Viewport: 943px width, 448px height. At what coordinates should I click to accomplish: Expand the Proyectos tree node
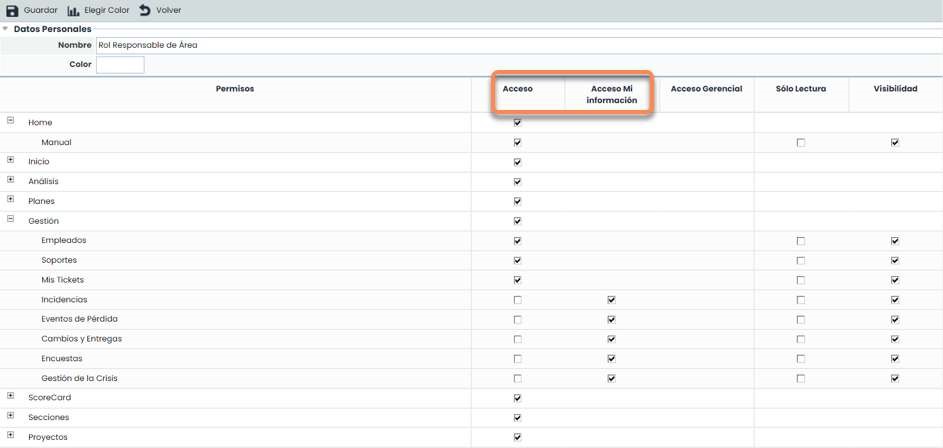point(11,436)
